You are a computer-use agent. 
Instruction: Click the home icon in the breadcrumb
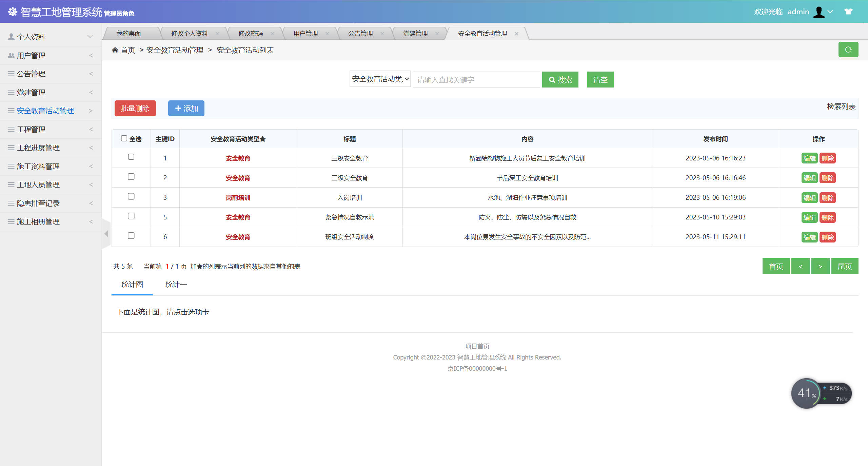tap(115, 50)
